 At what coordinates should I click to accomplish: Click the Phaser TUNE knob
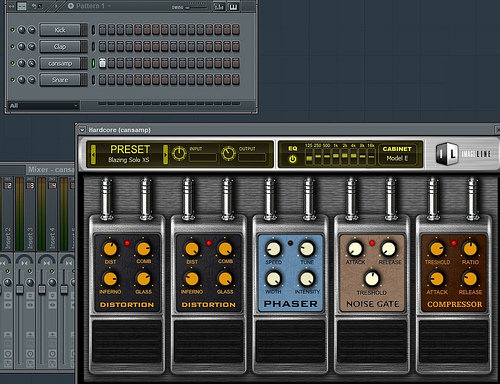[x=307, y=249]
